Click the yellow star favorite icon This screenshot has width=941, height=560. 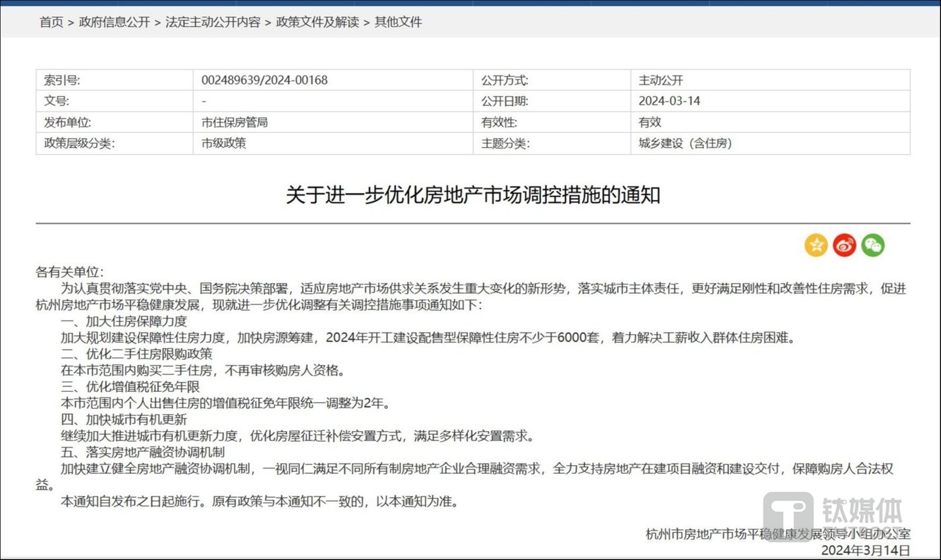[816, 245]
